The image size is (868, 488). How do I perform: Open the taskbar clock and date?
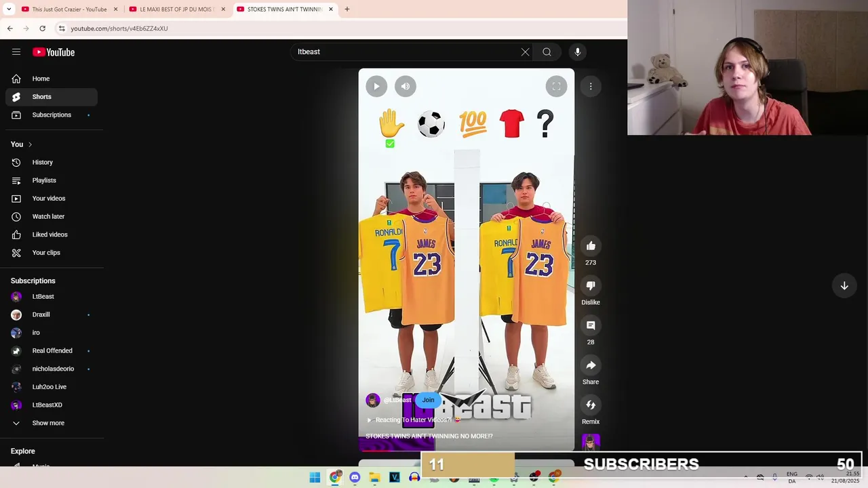coord(847,478)
